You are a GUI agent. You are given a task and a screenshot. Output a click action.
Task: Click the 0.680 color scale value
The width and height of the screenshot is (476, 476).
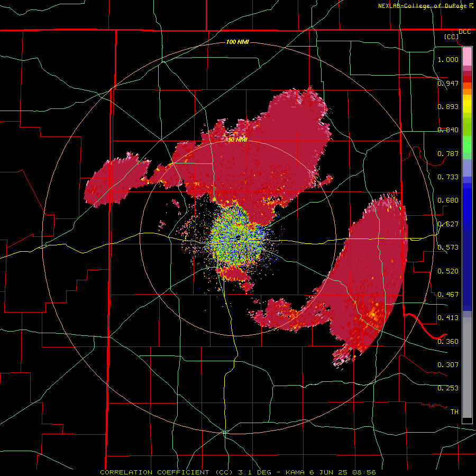(448, 200)
